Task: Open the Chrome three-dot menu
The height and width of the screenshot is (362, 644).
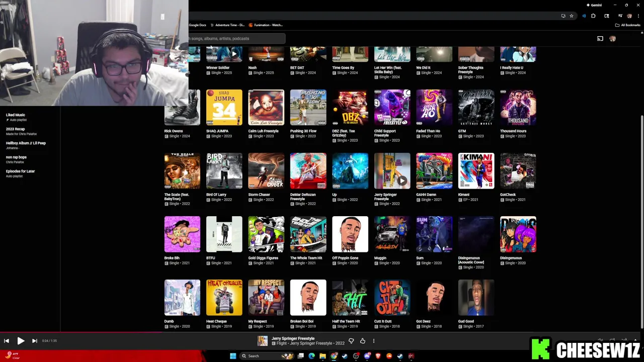Action: pyautogui.click(x=638, y=16)
